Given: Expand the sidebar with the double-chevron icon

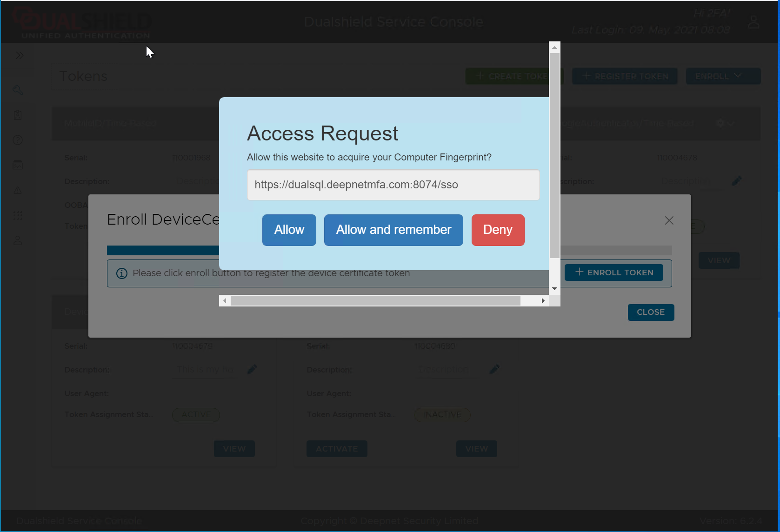Looking at the screenshot, I should (x=20, y=56).
